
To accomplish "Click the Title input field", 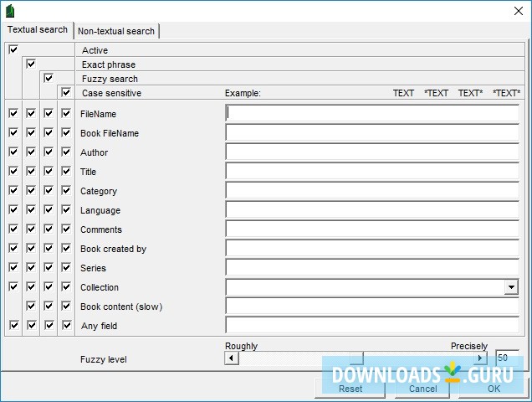I will point(372,171).
